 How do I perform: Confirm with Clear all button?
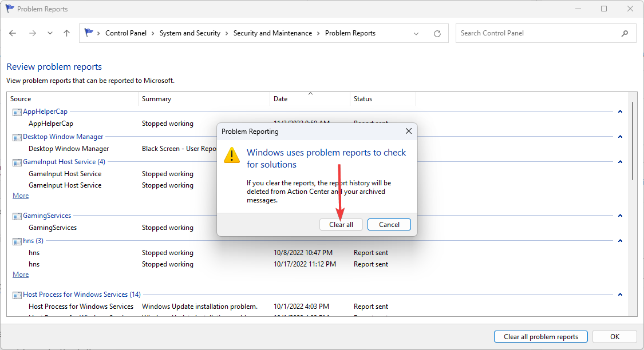pyautogui.click(x=341, y=225)
